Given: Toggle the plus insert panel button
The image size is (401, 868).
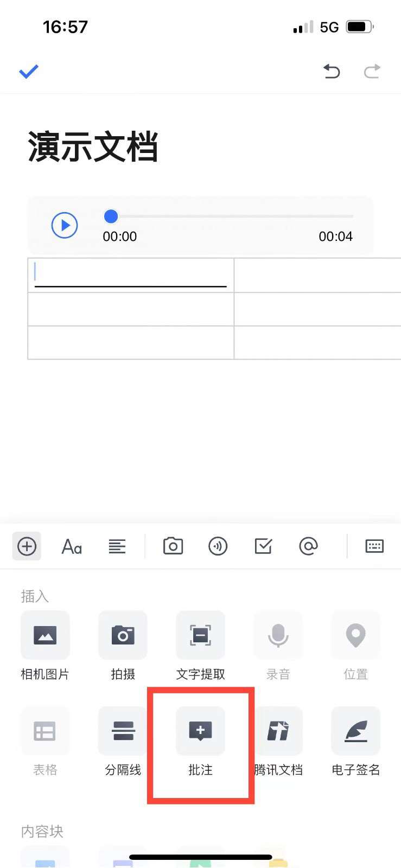Looking at the screenshot, I should coord(27,546).
